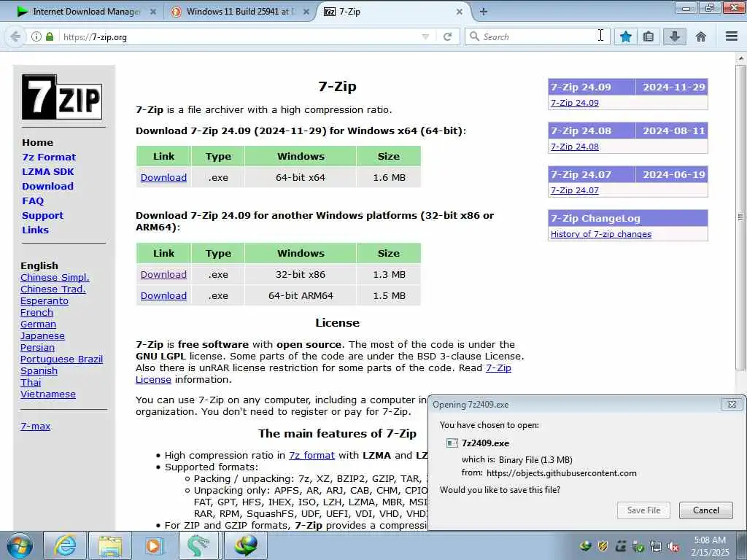Viewport: 747px width, 560px height.
Task: Switch language to Portuguese Brazil
Action: click(x=61, y=359)
